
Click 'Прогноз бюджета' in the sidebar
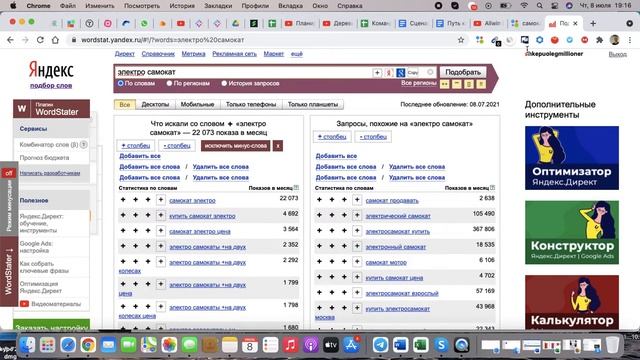click(x=44, y=158)
